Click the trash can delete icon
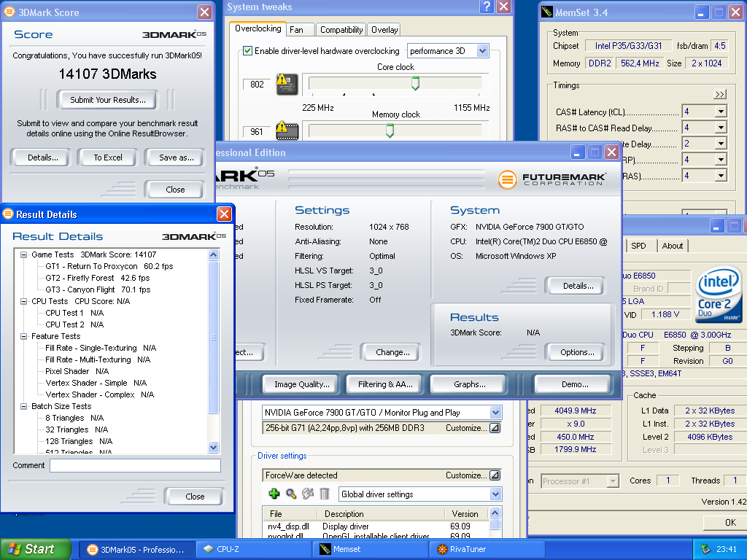The width and height of the screenshot is (747, 560). tap(325, 494)
